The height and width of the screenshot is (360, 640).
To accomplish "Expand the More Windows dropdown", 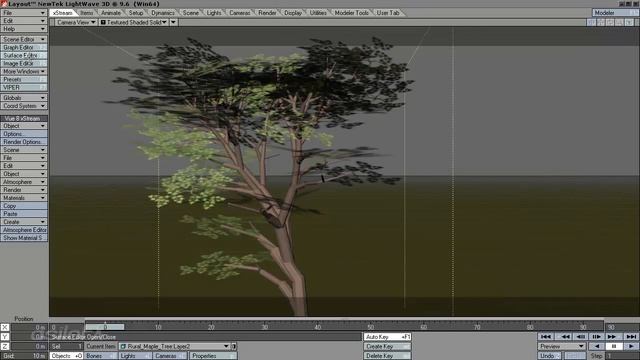I will tap(24, 71).
